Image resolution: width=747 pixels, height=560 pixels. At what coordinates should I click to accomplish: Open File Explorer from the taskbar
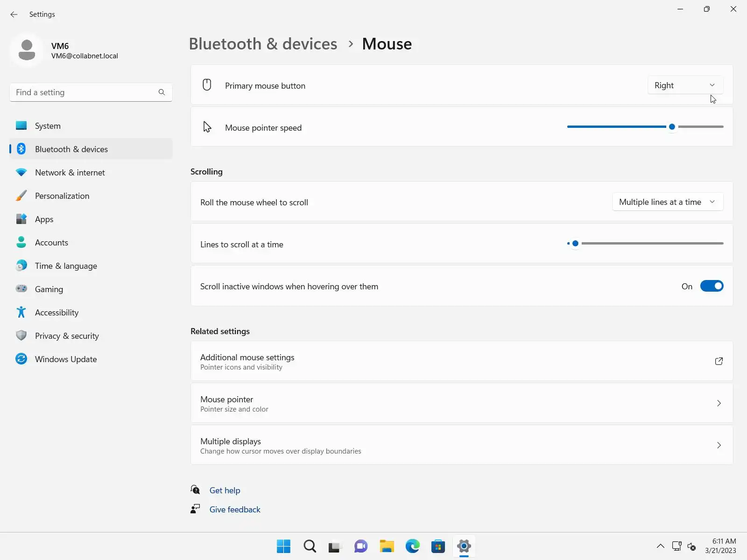[x=387, y=546]
